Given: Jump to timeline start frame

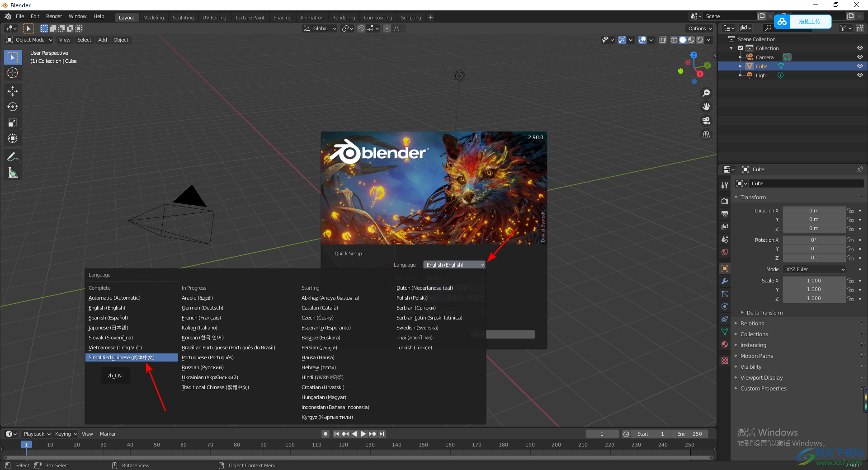Looking at the screenshot, I should pos(336,434).
